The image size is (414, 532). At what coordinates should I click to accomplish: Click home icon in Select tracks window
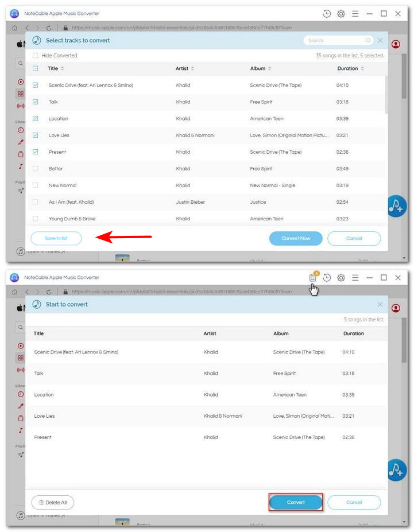(15, 28)
